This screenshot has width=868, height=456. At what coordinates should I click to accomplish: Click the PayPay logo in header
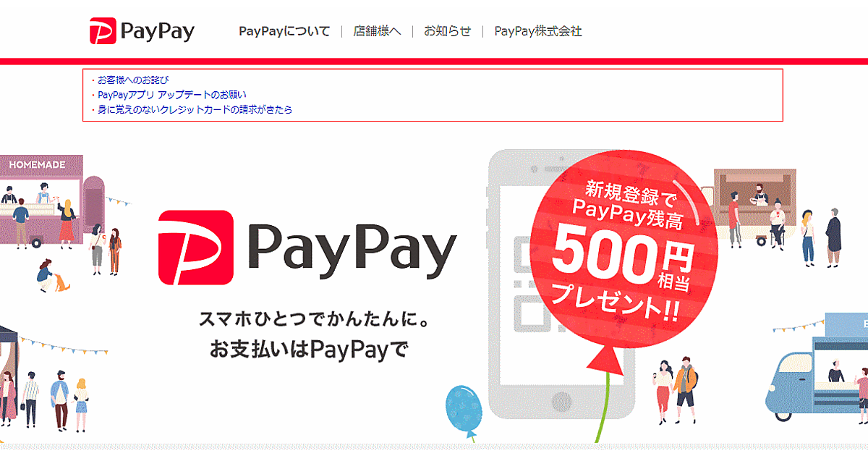pyautogui.click(x=142, y=31)
